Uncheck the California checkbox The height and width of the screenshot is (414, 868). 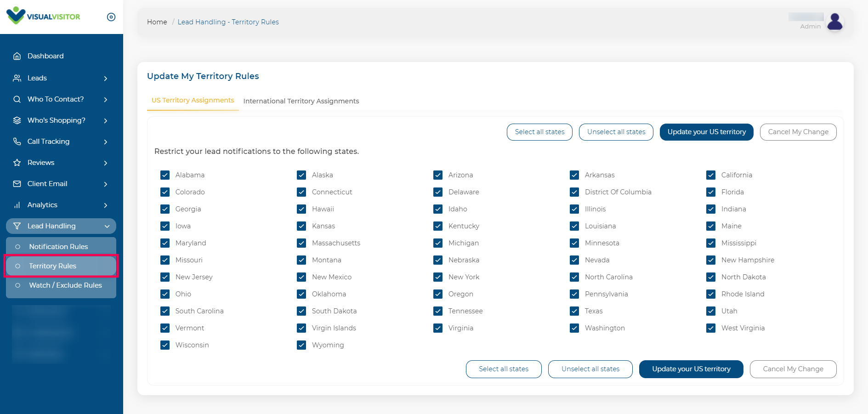point(711,175)
